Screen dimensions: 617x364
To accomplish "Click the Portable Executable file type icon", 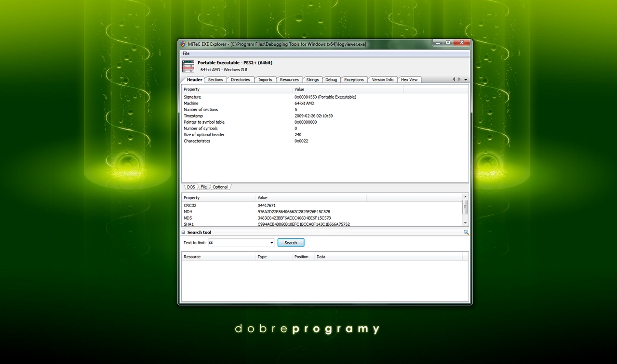I will 188,66.
